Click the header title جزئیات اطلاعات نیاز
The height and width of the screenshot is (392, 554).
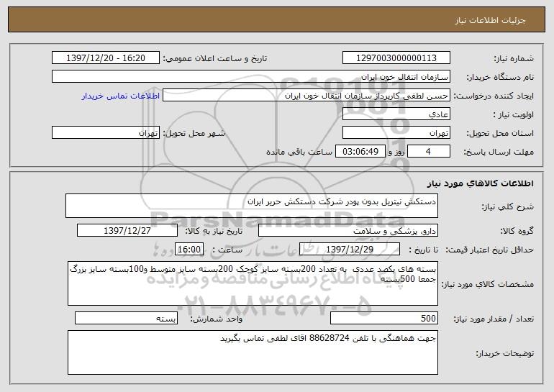[x=490, y=20]
